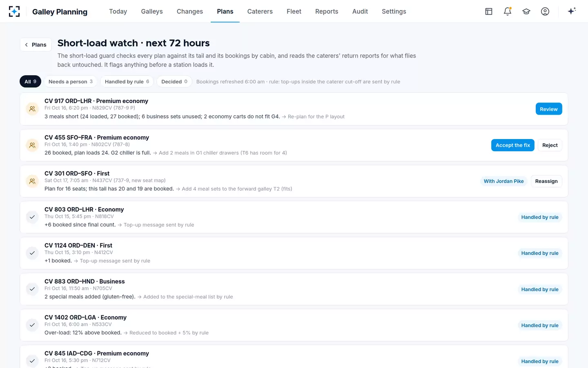Select the All 9 filter

click(30, 81)
